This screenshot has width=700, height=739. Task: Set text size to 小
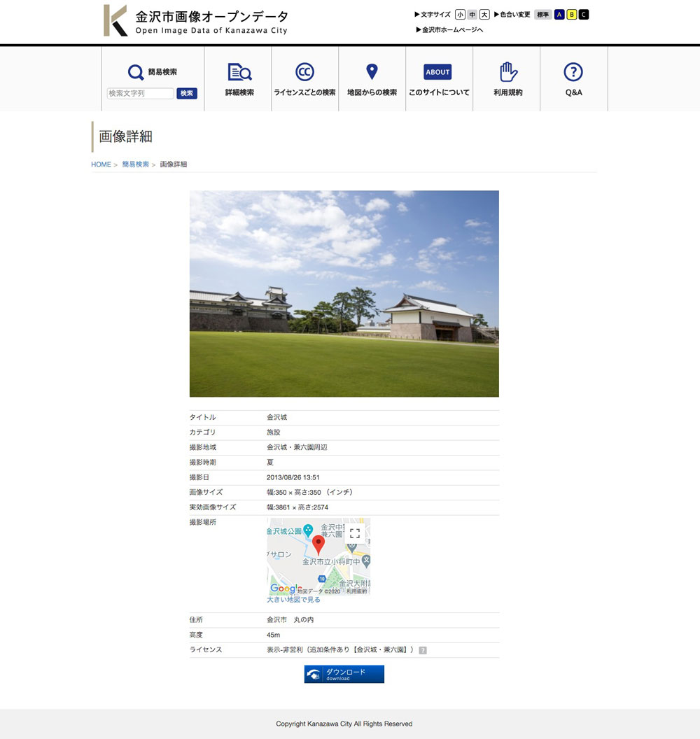[x=460, y=15]
